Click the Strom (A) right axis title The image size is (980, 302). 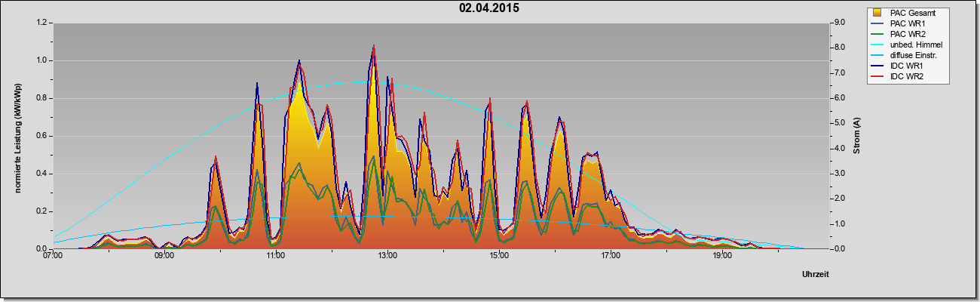(857, 136)
